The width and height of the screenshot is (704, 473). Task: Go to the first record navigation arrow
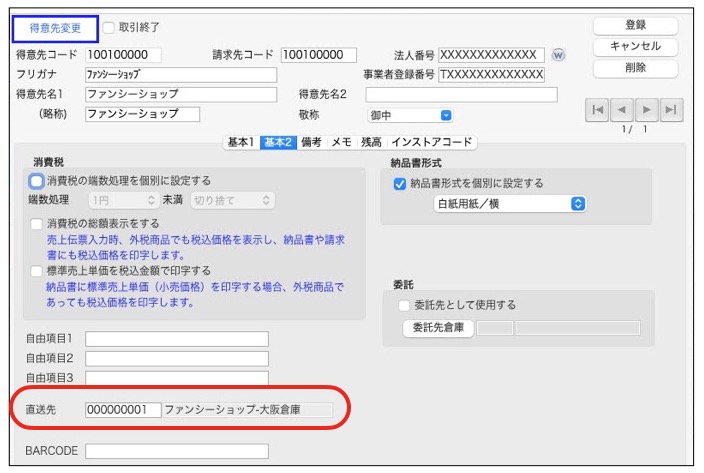(x=597, y=110)
